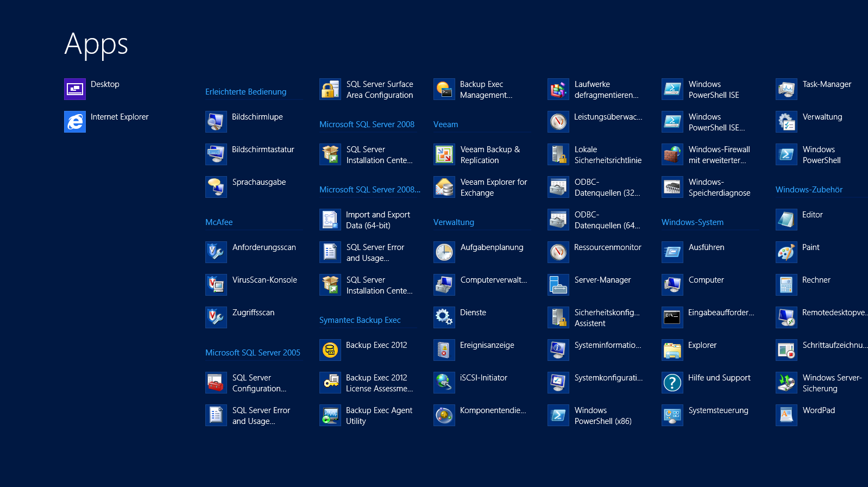Open Editor notepad label
This screenshot has height=487, width=868.
pyautogui.click(x=812, y=215)
